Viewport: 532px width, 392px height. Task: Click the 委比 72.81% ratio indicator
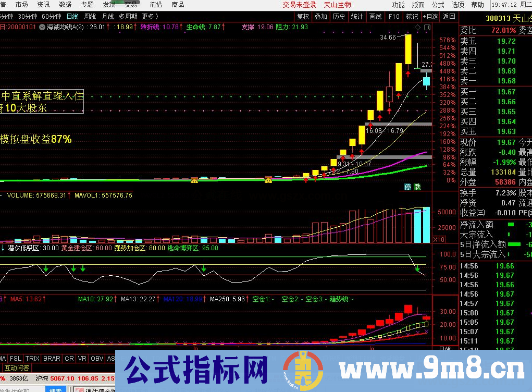[x=490, y=31]
